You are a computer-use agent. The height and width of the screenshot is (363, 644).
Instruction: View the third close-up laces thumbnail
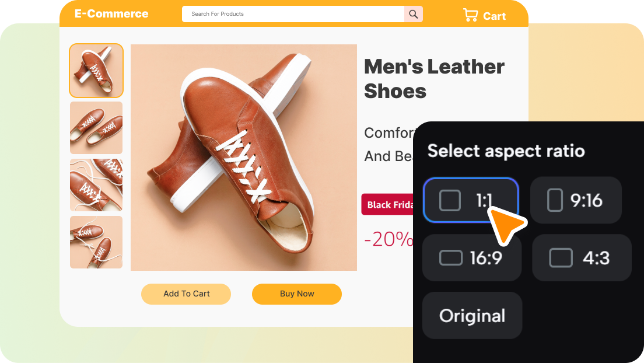click(x=96, y=185)
